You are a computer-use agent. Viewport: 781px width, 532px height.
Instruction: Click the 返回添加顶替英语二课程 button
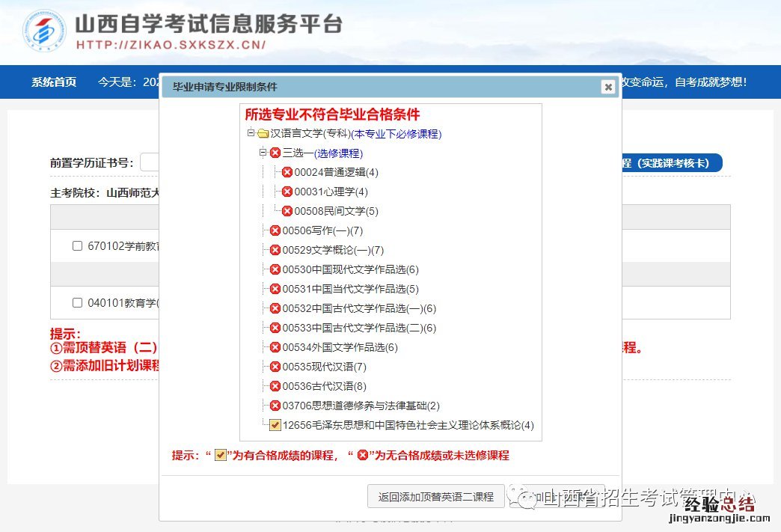pyautogui.click(x=436, y=496)
